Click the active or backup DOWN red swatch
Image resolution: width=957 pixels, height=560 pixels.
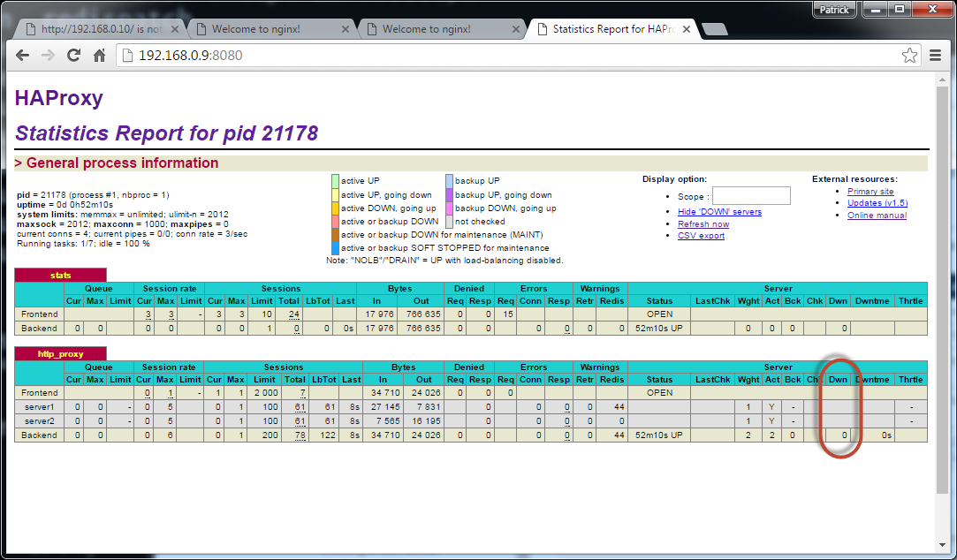click(x=335, y=222)
